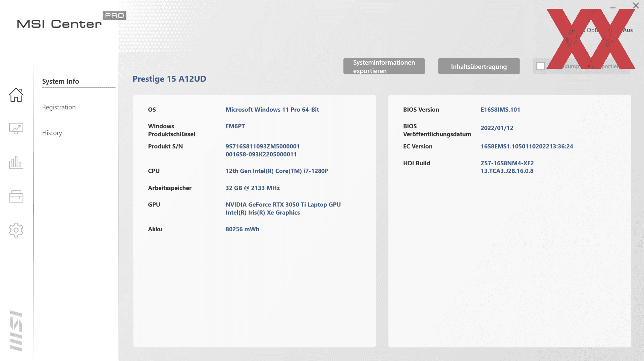Select the 32 GB @ 2133 MHz value
This screenshot has width=644, height=361.
[253, 188]
